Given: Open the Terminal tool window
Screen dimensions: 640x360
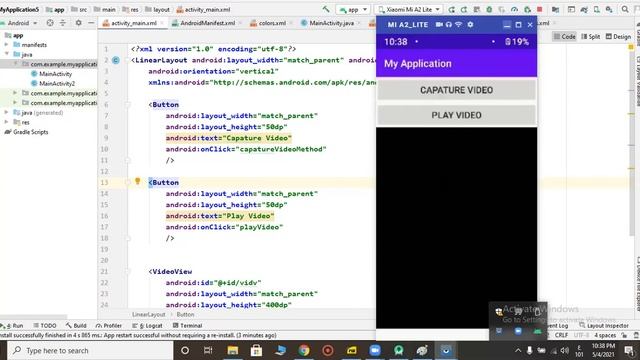Looking at the screenshot, I should coord(187,326).
